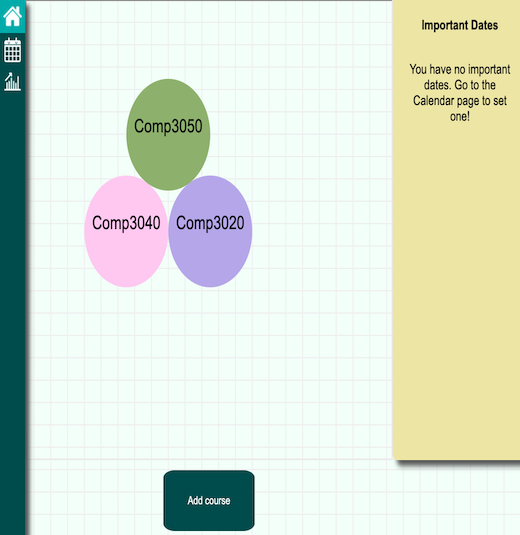Viewport: 520px width, 535px height.
Task: Click the empty dark green sidebar area
Action: tap(12, 307)
